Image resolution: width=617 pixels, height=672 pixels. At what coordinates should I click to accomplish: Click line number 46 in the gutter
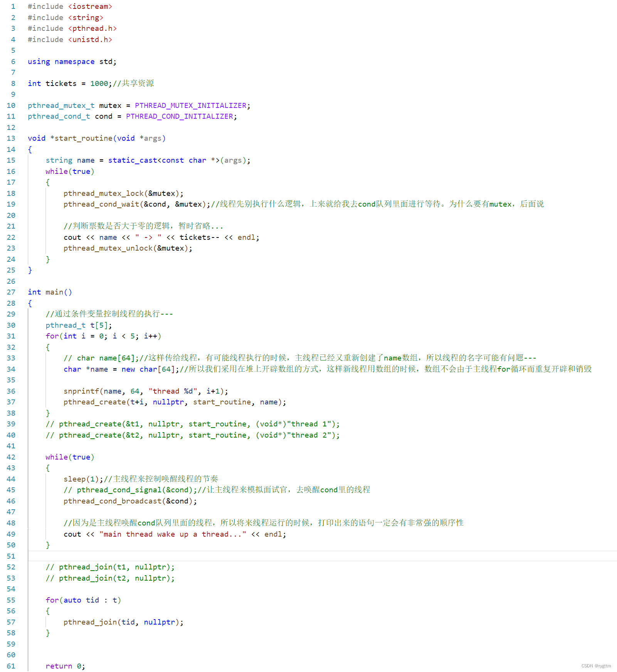[x=11, y=501]
